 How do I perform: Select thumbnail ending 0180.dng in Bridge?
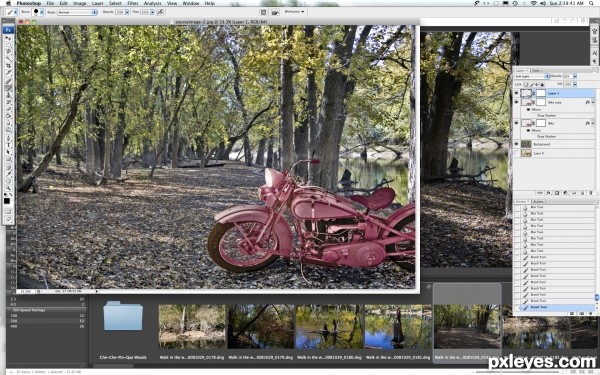coord(329,326)
